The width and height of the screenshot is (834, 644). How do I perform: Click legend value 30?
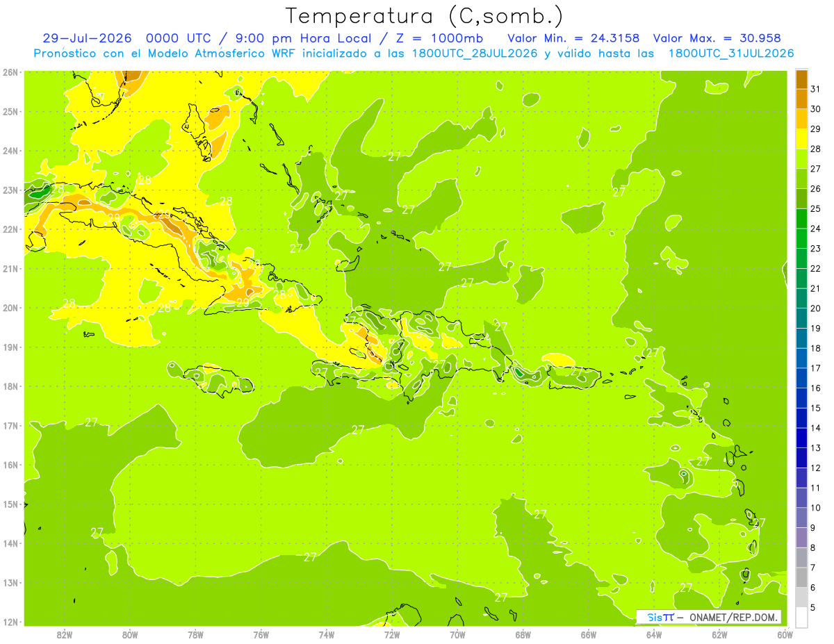[x=815, y=109]
